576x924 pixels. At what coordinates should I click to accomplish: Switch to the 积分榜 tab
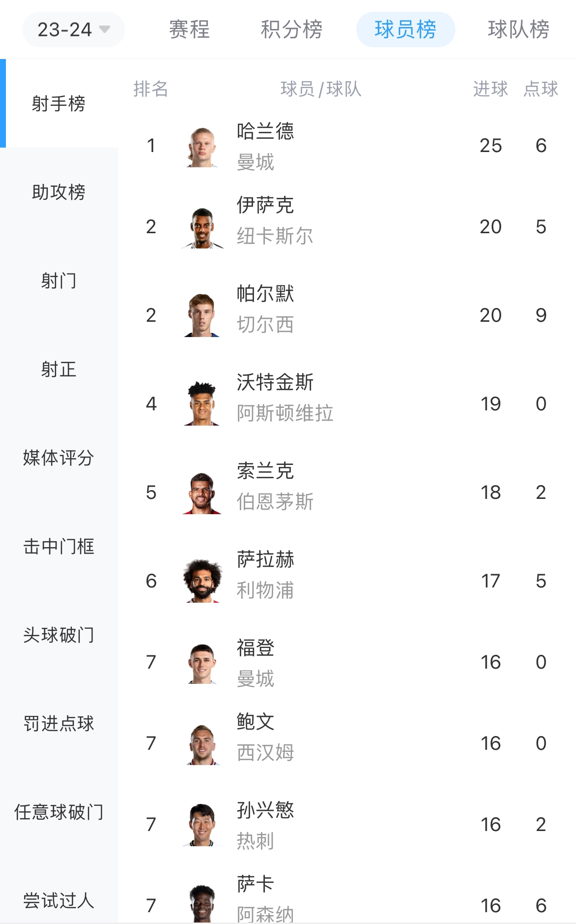pyautogui.click(x=291, y=30)
